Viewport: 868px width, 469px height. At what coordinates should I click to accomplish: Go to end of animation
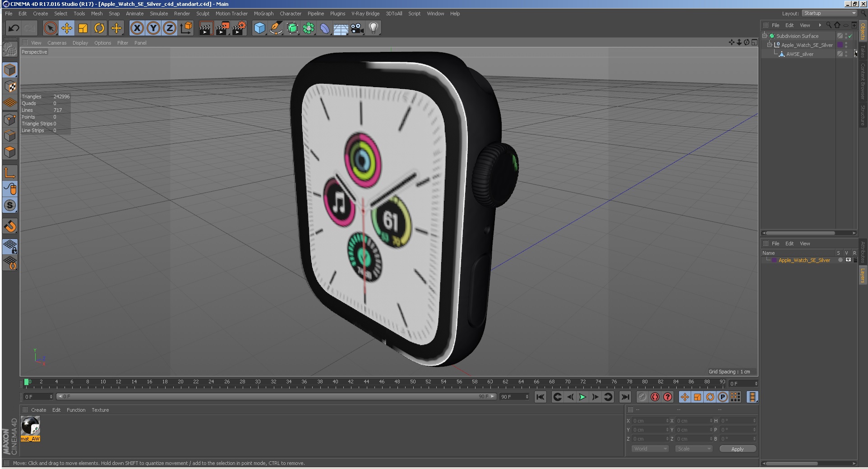[x=625, y=397]
